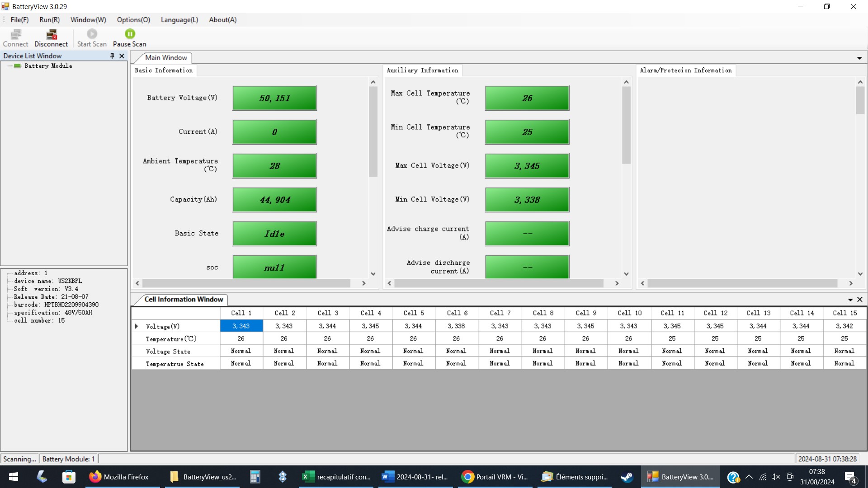The image size is (868, 488).
Task: Select the Cell Information Window tab
Action: tap(184, 300)
